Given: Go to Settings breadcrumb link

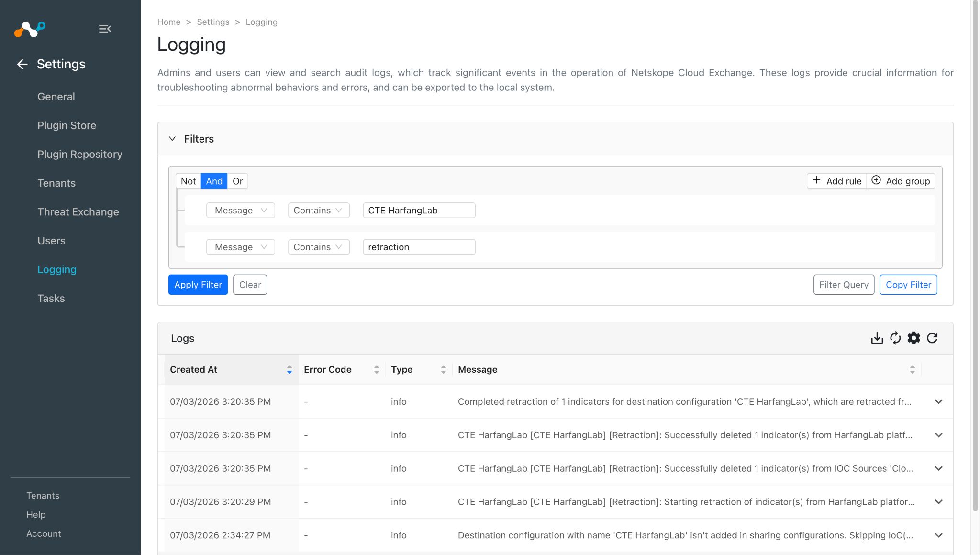Looking at the screenshot, I should [213, 22].
